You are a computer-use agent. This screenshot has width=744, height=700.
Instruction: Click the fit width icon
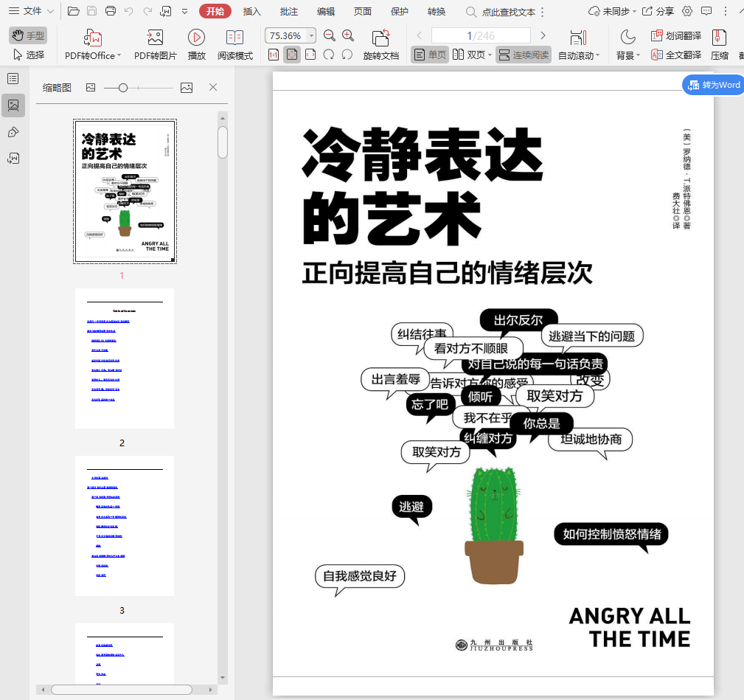point(310,55)
